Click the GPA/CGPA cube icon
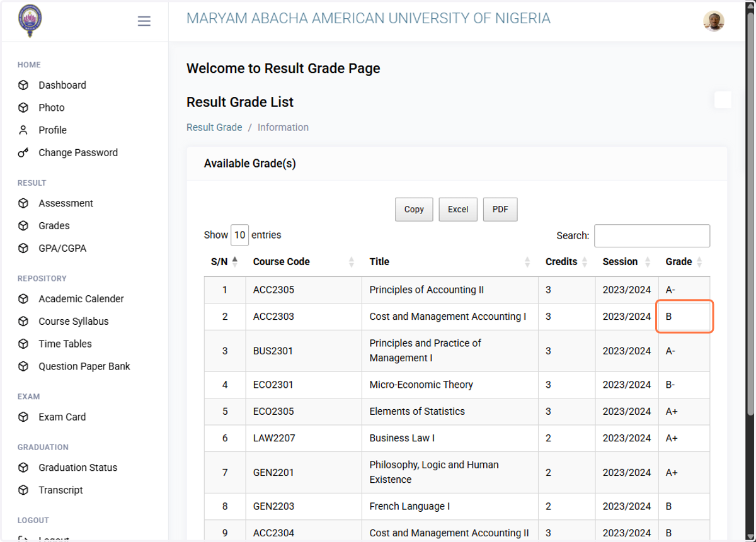Viewport: 756px width, 542px height. click(23, 249)
